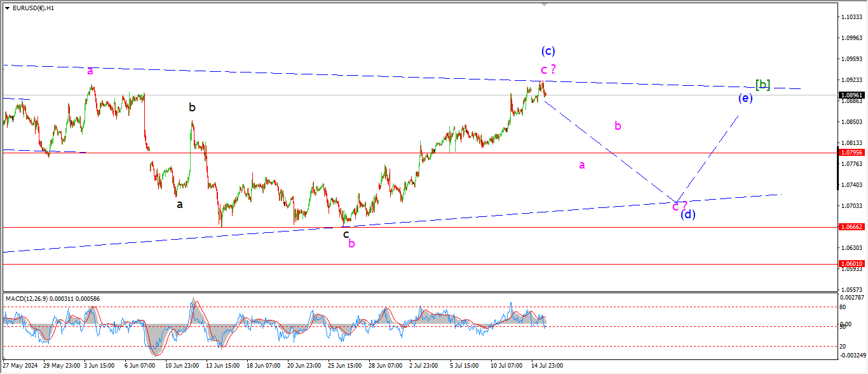Viewport: 868px width, 374px height.
Task: Select the black 'b' wave label
Action: [192, 107]
